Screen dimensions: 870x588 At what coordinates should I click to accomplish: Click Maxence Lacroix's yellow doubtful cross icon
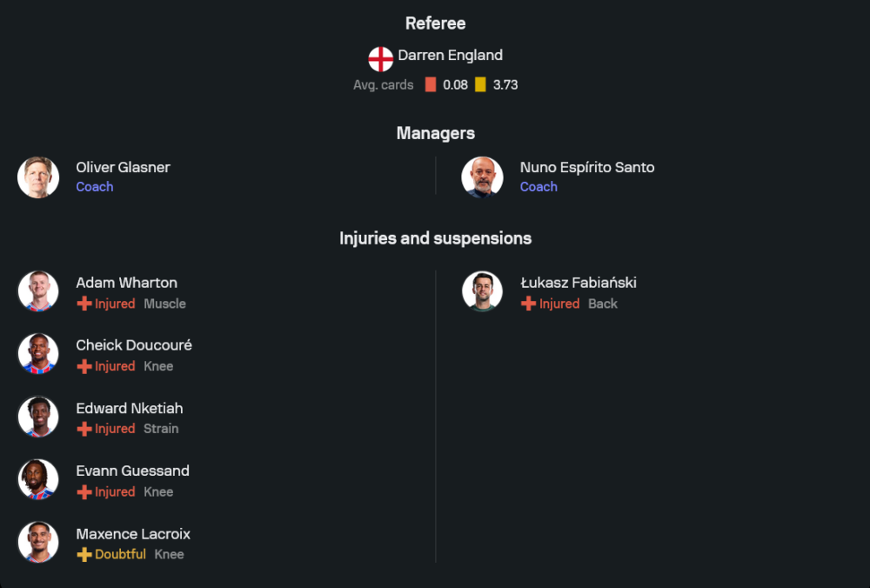tap(84, 554)
